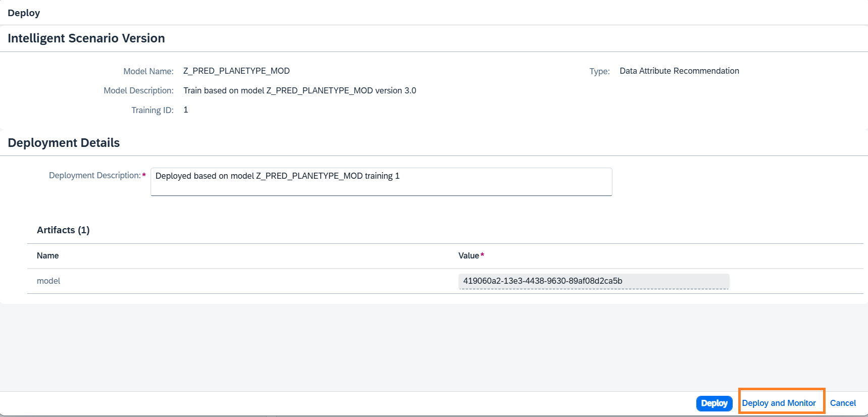868x417 pixels.
Task: Click the Training ID label
Action: coord(152,110)
